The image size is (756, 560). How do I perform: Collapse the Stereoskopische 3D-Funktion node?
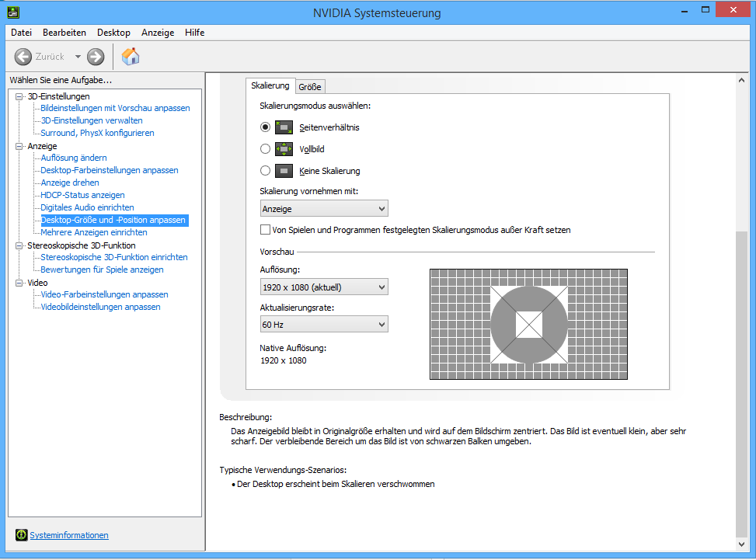click(x=19, y=245)
